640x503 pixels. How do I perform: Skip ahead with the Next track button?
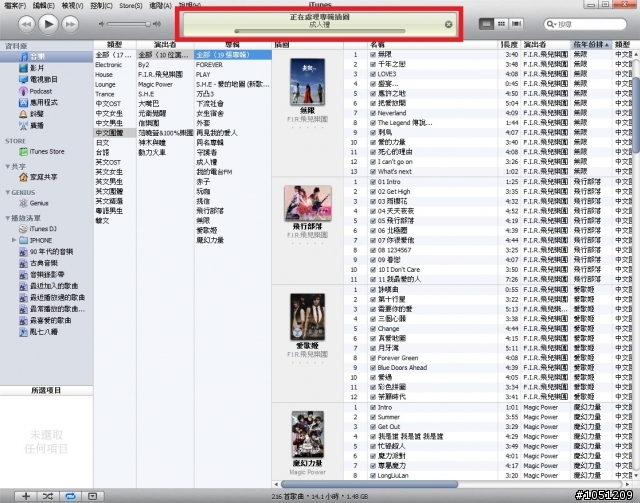[70, 24]
